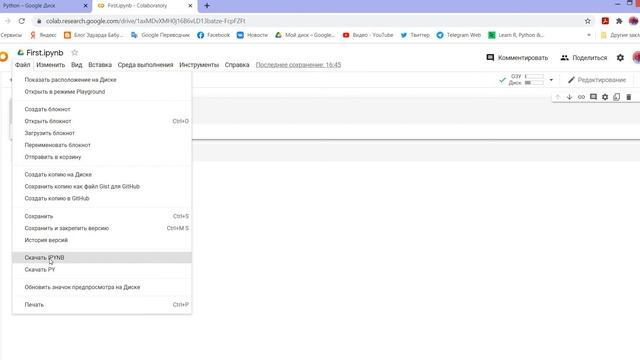The image size is (640, 360).
Task: Choose Печать menu entry
Action: [102, 305]
